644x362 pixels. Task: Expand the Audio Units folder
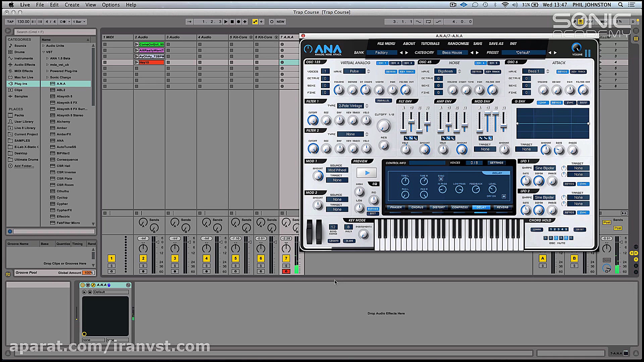point(43,46)
